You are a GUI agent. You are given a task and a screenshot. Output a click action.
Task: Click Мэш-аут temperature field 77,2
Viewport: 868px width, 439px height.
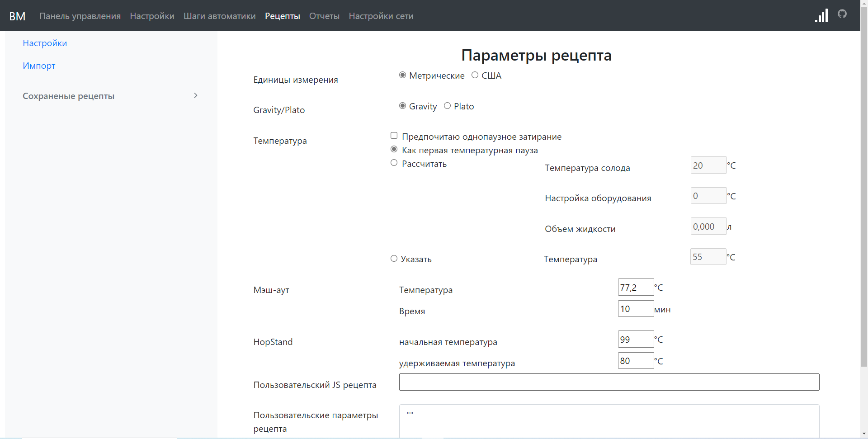coord(636,287)
